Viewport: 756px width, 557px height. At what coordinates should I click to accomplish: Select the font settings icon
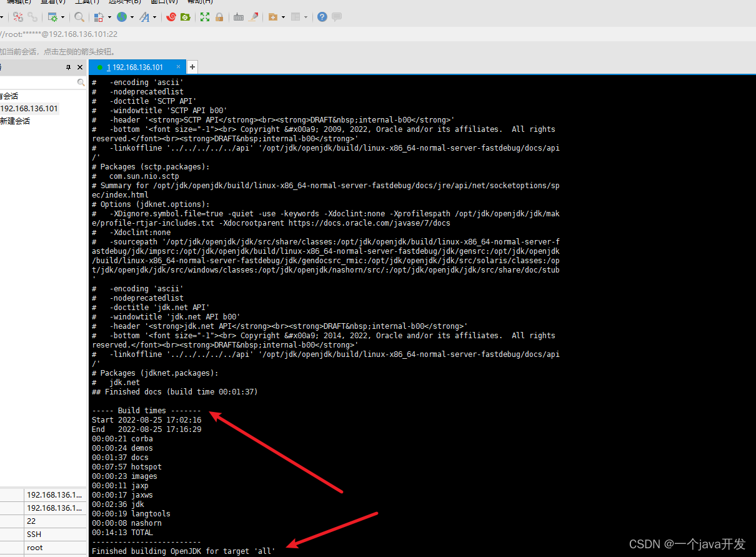(146, 17)
